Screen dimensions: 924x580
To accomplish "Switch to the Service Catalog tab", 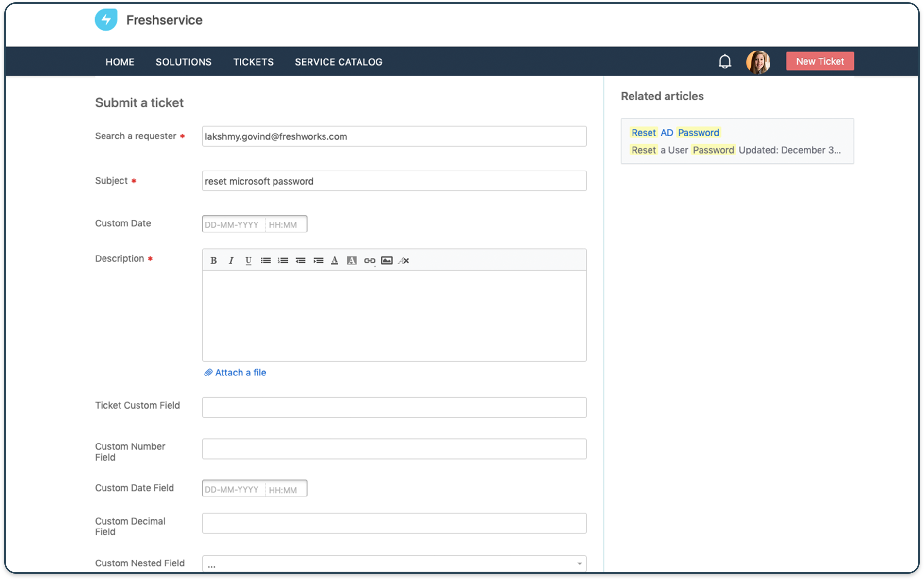I will (339, 62).
